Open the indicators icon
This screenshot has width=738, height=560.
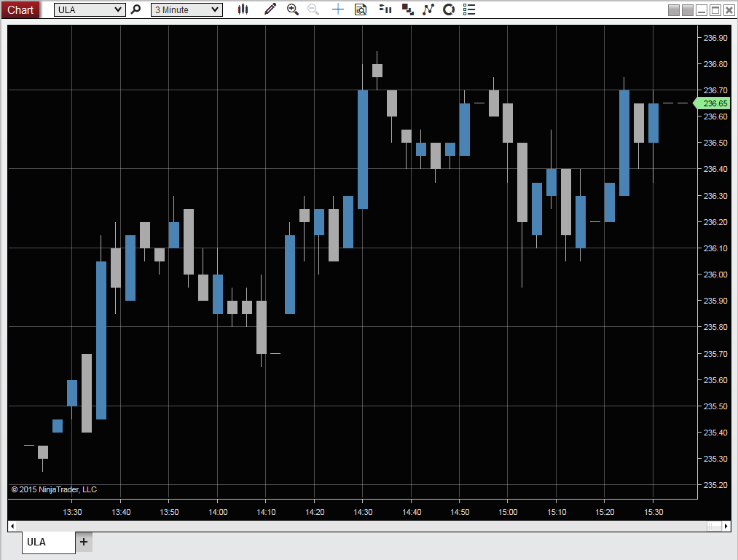(x=428, y=9)
